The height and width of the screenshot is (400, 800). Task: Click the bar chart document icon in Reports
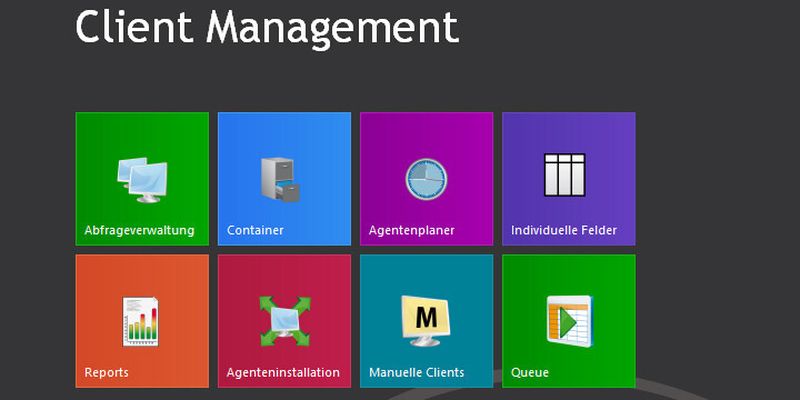click(x=140, y=322)
